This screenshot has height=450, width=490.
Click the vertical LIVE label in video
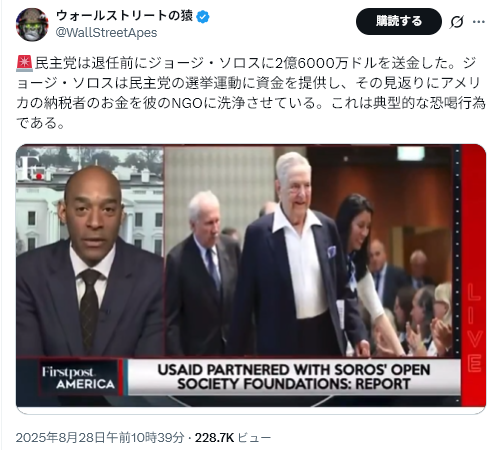click(474, 328)
